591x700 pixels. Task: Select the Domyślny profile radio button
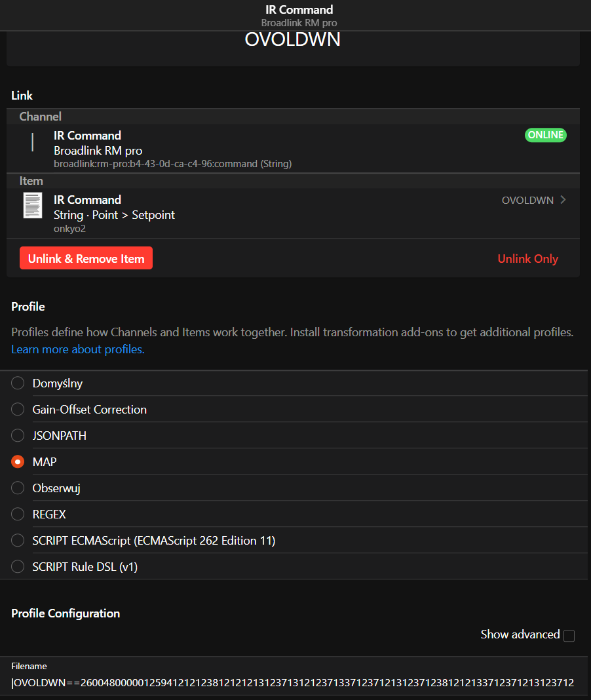coord(18,383)
